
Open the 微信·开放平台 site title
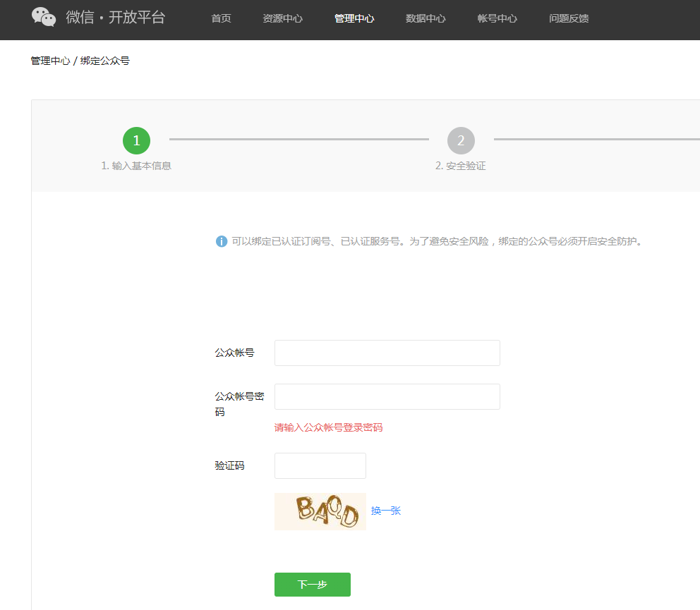click(116, 18)
